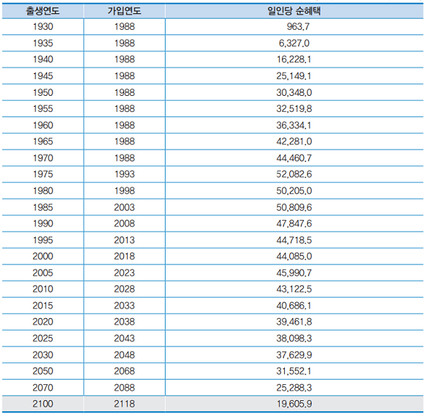Select birth year cell 2010
Viewport: 425px width, 414px height.
click(43, 289)
